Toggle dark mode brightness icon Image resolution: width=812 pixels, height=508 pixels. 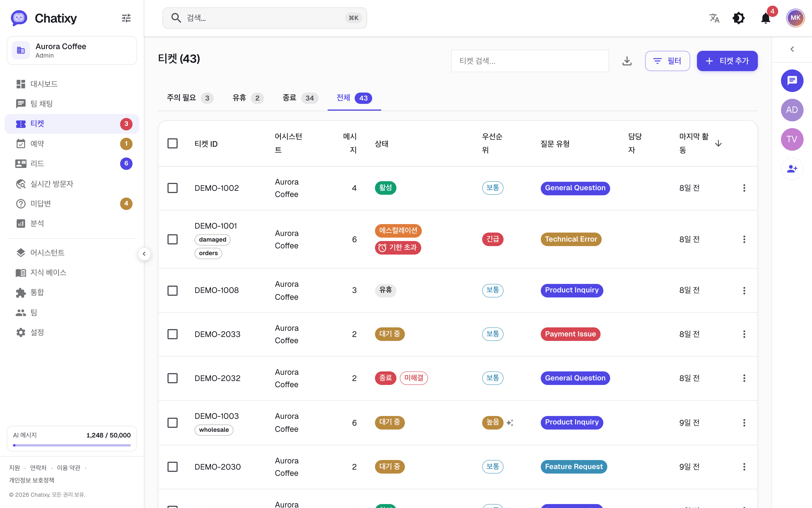point(738,18)
